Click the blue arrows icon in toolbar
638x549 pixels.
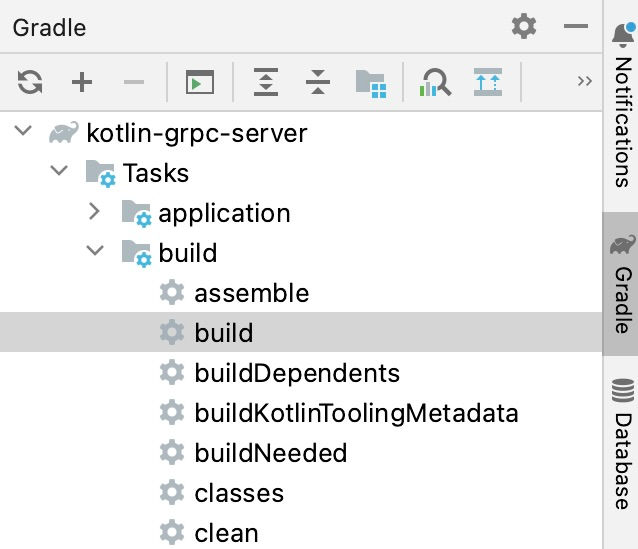(x=488, y=82)
